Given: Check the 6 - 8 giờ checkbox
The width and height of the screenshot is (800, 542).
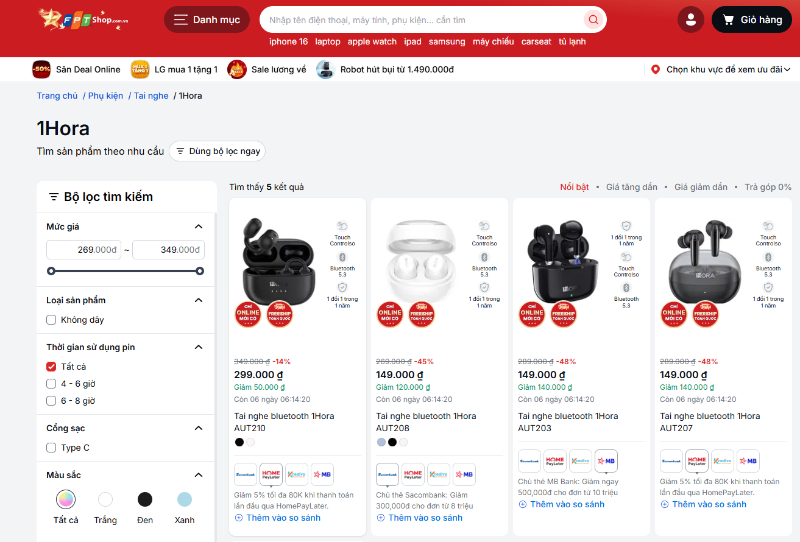Looking at the screenshot, I should click(x=51, y=401).
